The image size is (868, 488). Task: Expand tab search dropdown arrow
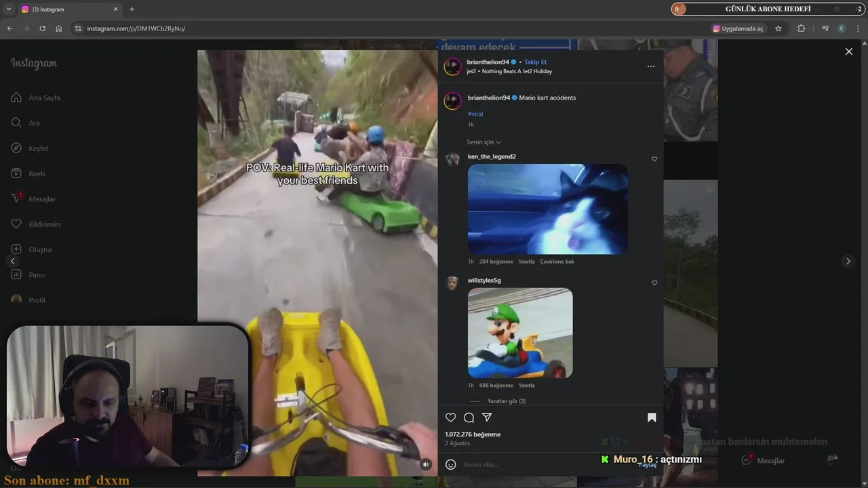pos(9,9)
